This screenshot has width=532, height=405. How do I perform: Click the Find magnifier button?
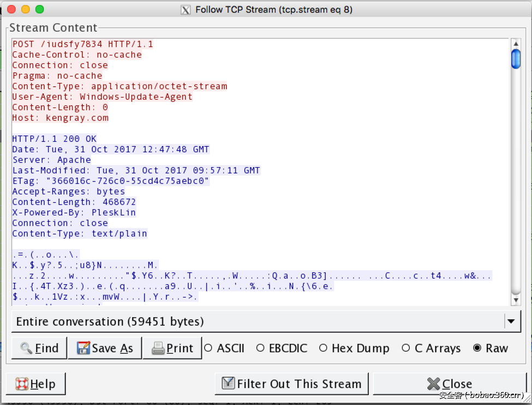(39, 348)
